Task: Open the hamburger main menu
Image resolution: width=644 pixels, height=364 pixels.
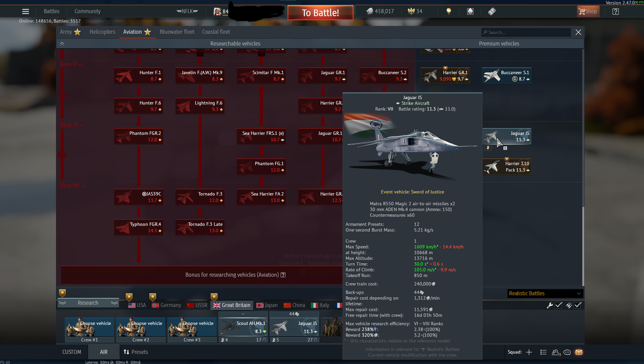Action: coord(25,11)
